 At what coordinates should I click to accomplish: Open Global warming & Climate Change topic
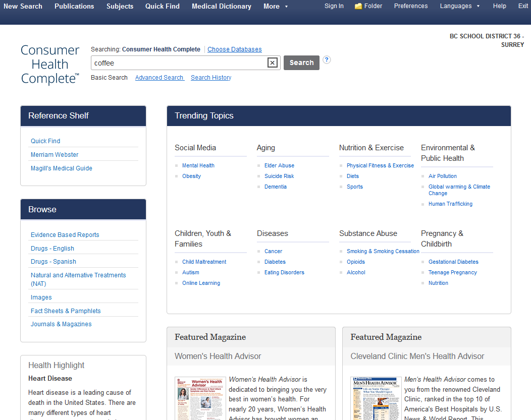(x=459, y=190)
